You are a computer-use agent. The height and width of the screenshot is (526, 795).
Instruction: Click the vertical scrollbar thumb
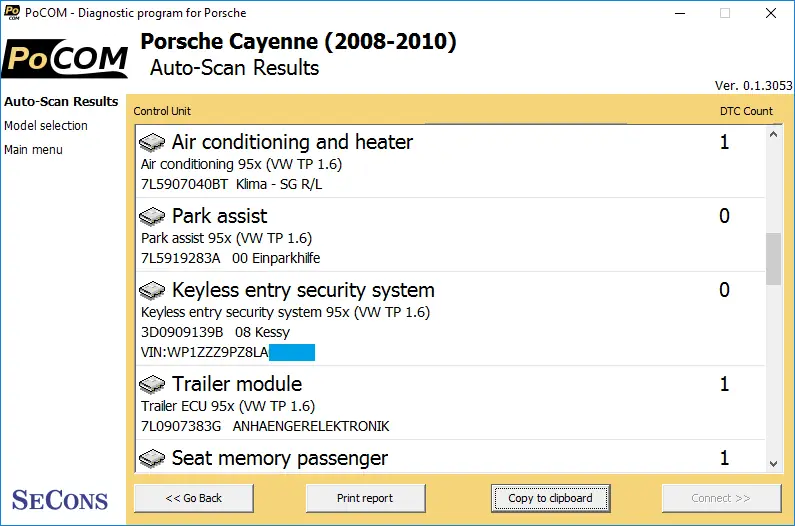tap(773, 259)
